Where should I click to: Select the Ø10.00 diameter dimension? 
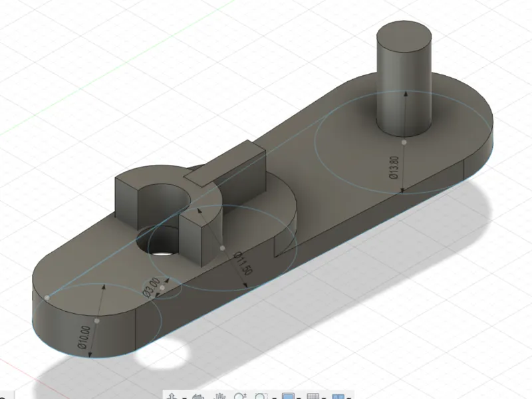(84, 337)
